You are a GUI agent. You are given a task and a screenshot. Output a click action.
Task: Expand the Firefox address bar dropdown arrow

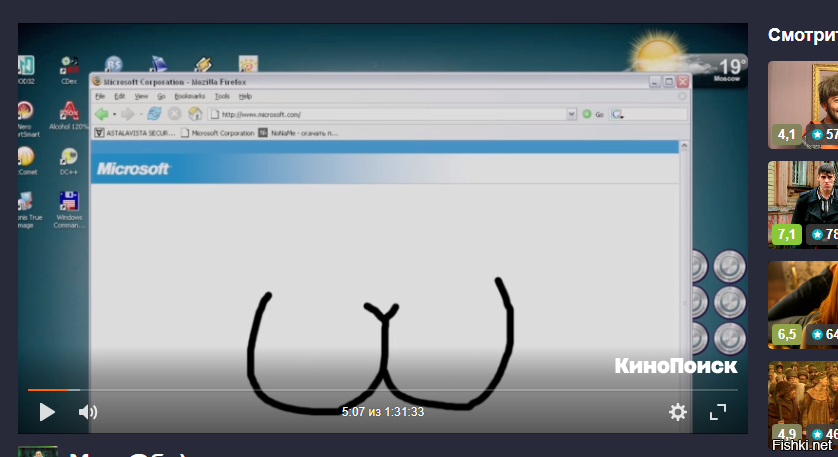tap(572, 114)
